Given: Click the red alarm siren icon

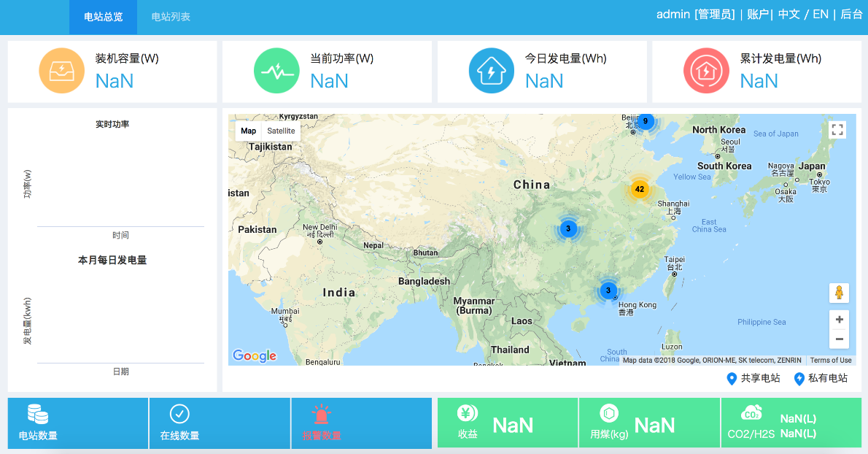Looking at the screenshot, I should click(322, 415).
